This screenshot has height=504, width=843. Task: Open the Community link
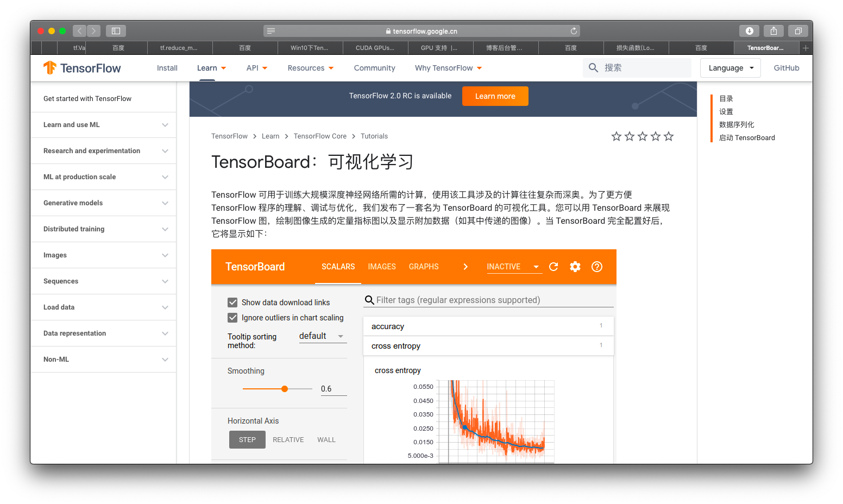[374, 68]
